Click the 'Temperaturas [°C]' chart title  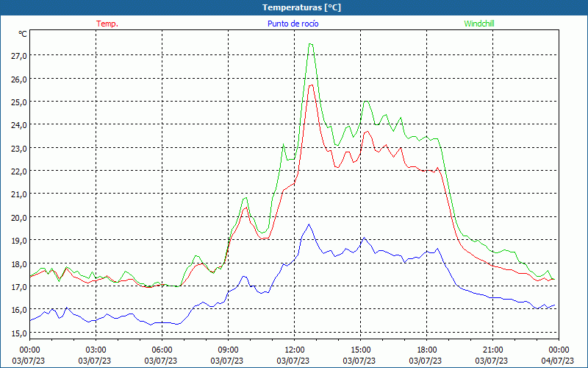pyautogui.click(x=301, y=7)
